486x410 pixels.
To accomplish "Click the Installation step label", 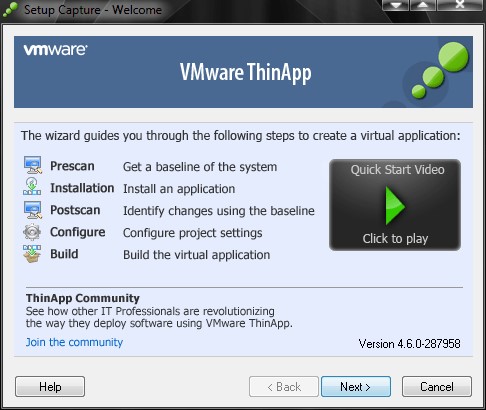I will [82, 188].
